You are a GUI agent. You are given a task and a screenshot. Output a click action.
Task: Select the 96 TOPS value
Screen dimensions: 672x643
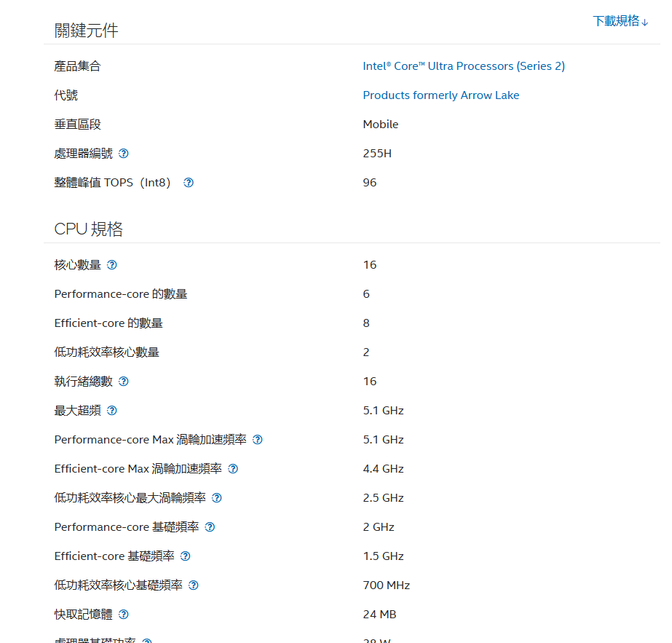point(369,183)
